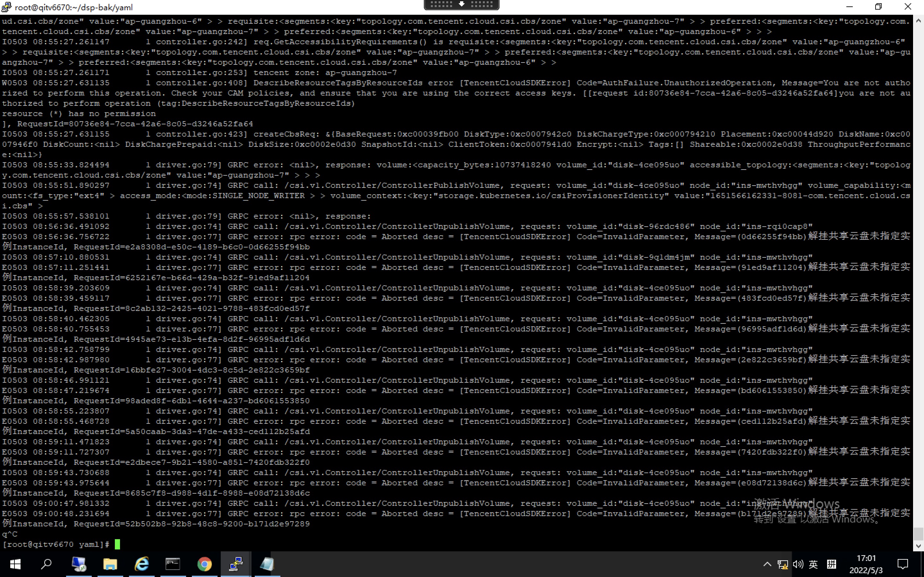Open Remote Desktop Connection in taskbar

[79, 564]
